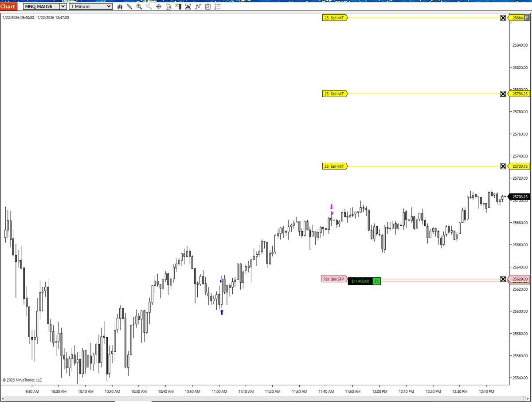532x402 pixels.
Task: Click the 10:30 AM time axis label
Action: click(x=139, y=391)
